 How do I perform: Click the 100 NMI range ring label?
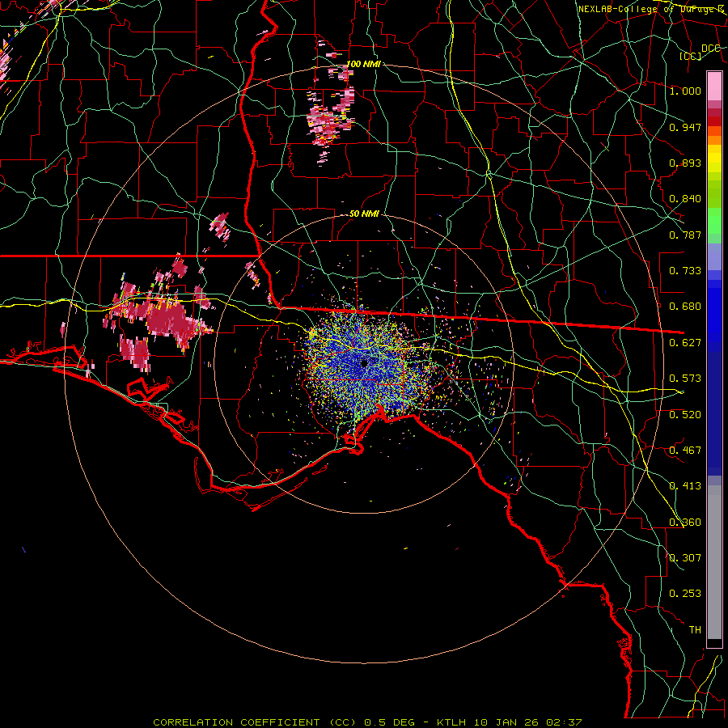[363, 64]
